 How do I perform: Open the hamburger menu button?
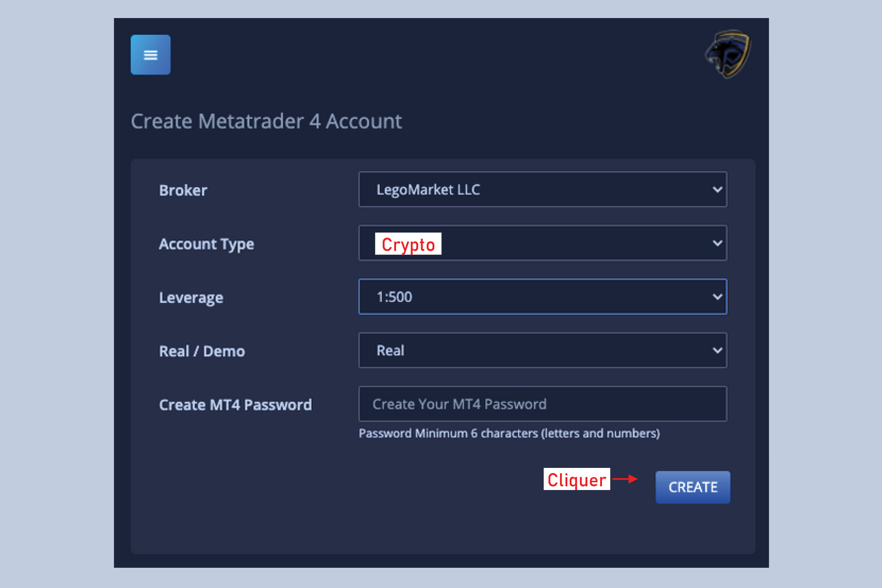tap(150, 55)
